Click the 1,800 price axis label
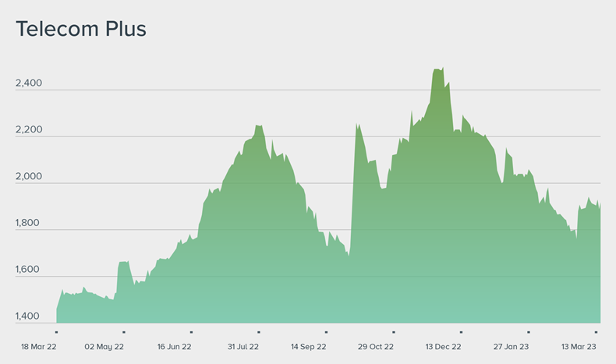This screenshot has width=616, height=364. pyautogui.click(x=29, y=224)
